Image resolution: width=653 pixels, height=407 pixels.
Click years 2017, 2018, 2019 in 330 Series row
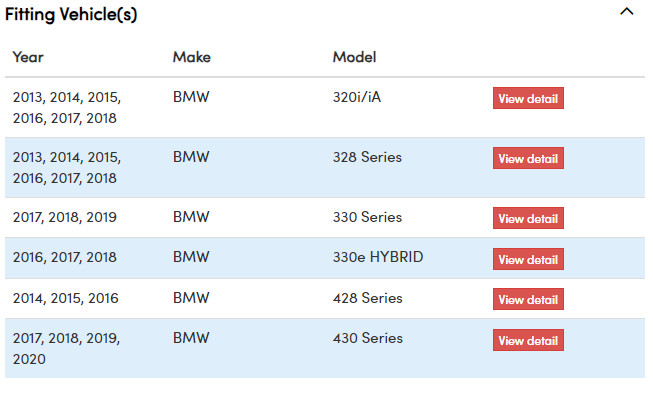[65, 217]
